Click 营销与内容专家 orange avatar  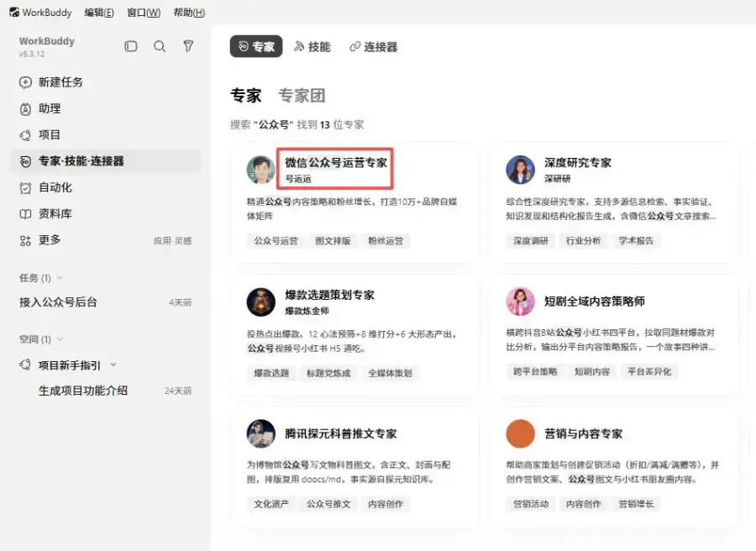[520, 433]
